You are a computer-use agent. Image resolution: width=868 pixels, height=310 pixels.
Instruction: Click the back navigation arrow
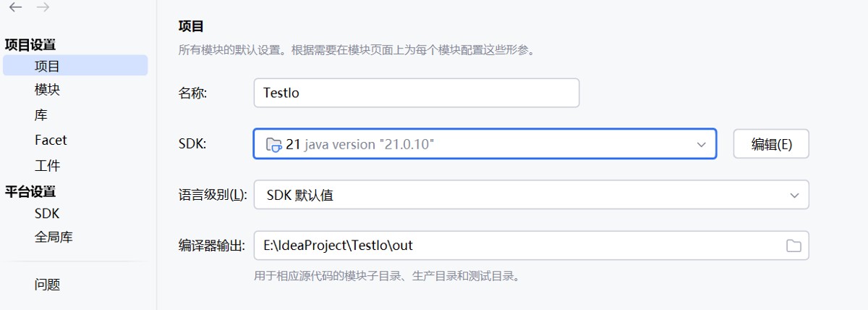tap(15, 8)
